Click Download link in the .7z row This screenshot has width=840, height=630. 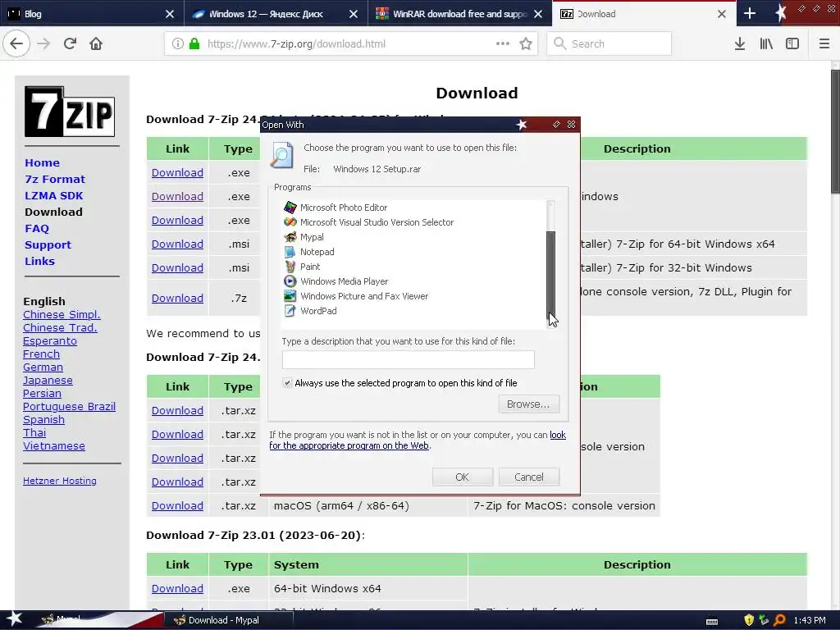(177, 298)
